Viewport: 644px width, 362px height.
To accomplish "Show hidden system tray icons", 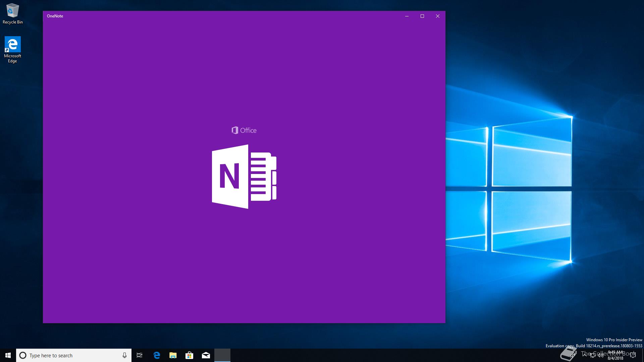I will pyautogui.click(x=585, y=355).
